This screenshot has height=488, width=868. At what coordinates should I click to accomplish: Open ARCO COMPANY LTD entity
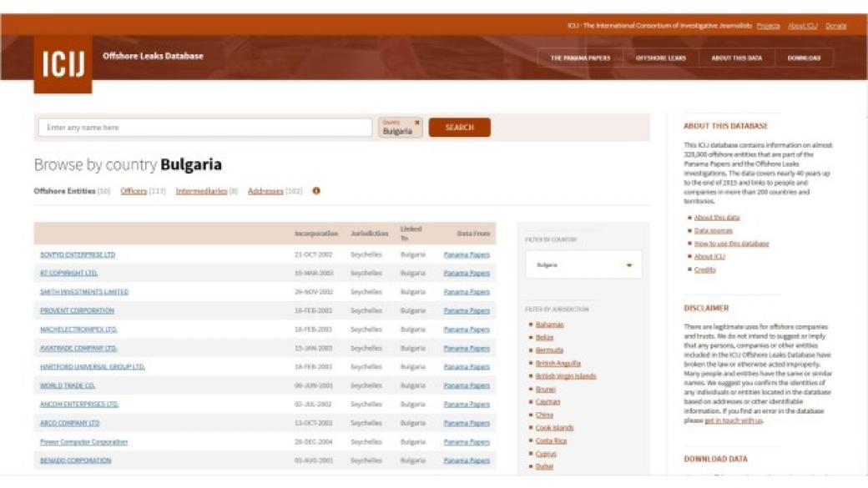(x=70, y=423)
